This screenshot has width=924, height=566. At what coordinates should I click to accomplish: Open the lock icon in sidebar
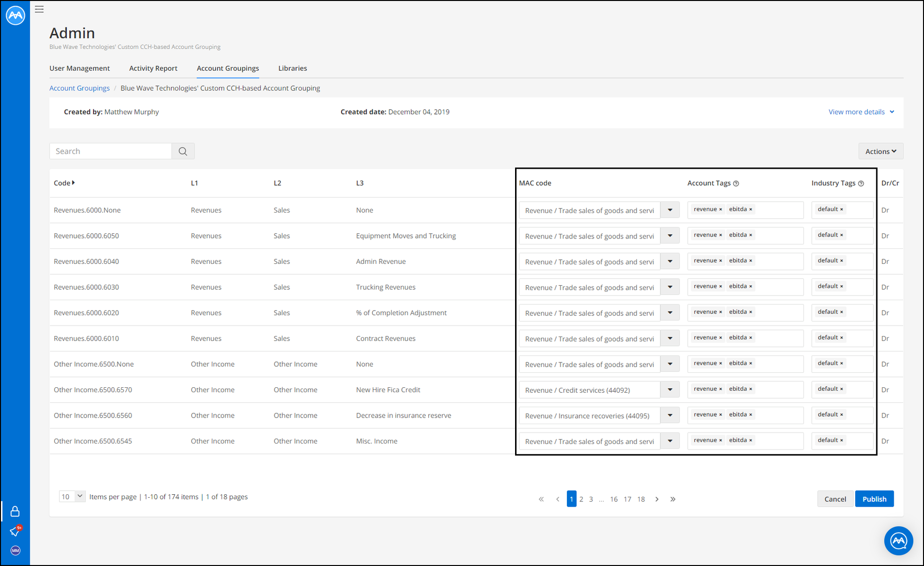(15, 511)
